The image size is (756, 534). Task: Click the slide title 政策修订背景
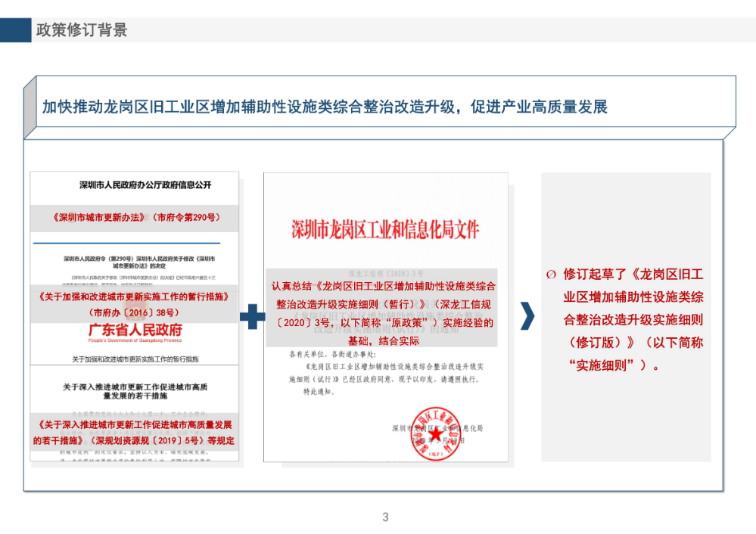point(82,30)
